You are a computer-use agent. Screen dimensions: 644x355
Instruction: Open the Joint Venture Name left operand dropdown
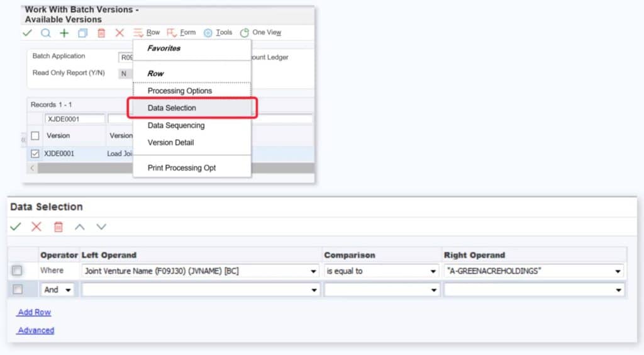coord(313,271)
